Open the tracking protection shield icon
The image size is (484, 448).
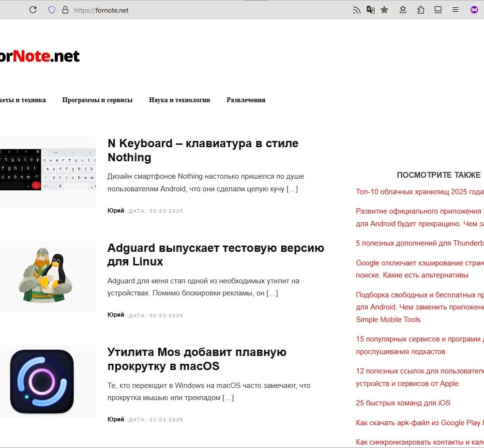click(52, 10)
